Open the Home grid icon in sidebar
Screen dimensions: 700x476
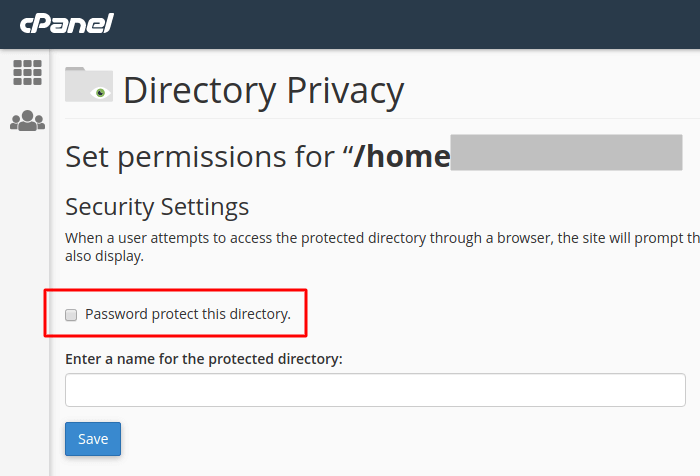27,72
